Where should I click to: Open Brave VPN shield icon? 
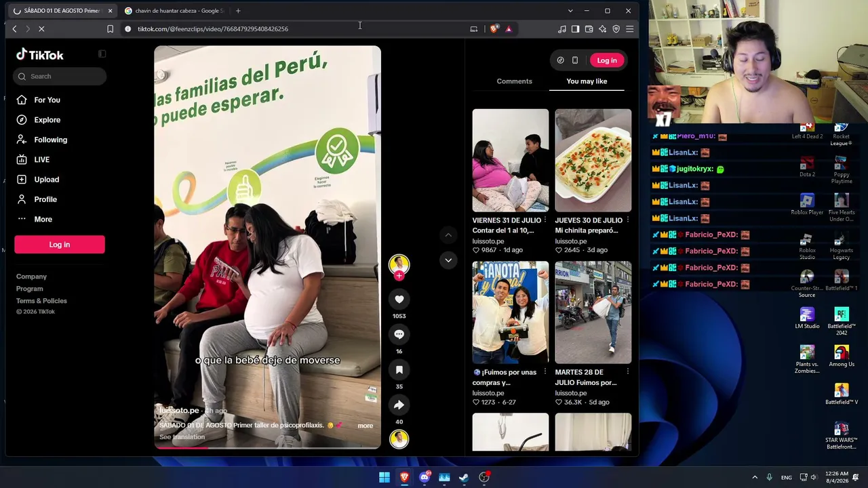616,28
